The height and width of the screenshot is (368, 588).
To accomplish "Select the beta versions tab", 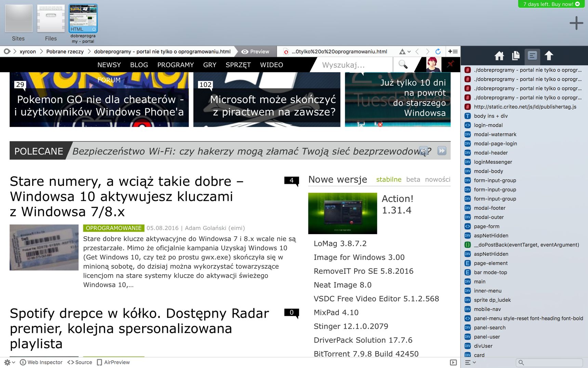I will (x=413, y=179).
